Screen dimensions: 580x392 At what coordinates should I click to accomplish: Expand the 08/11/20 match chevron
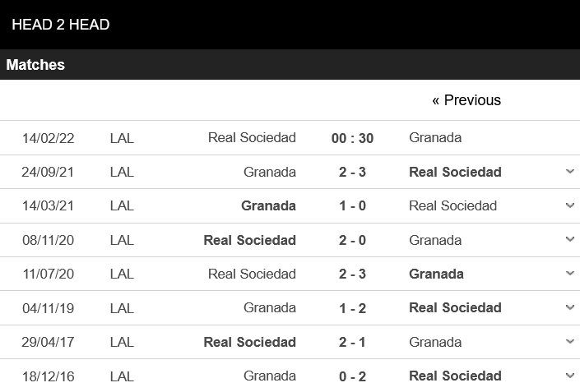(x=569, y=240)
